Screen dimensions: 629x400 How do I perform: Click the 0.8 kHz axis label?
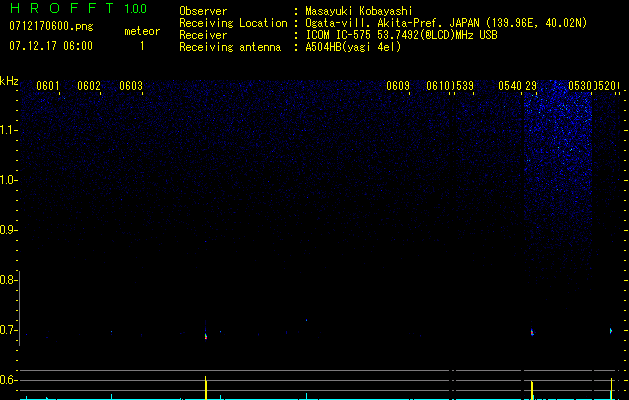[x=8, y=280]
